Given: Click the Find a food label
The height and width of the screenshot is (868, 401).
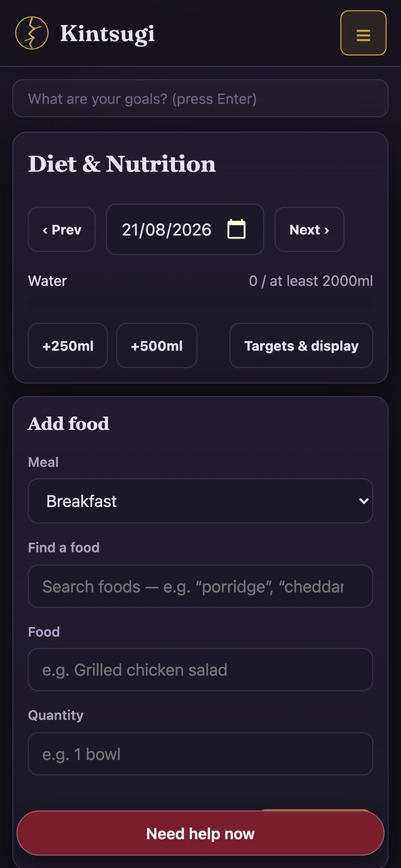Looking at the screenshot, I should [x=64, y=547].
